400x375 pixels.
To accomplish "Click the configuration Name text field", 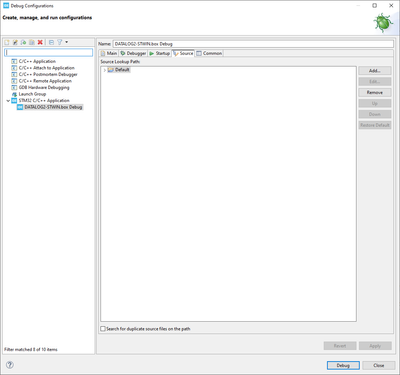I will (x=253, y=44).
